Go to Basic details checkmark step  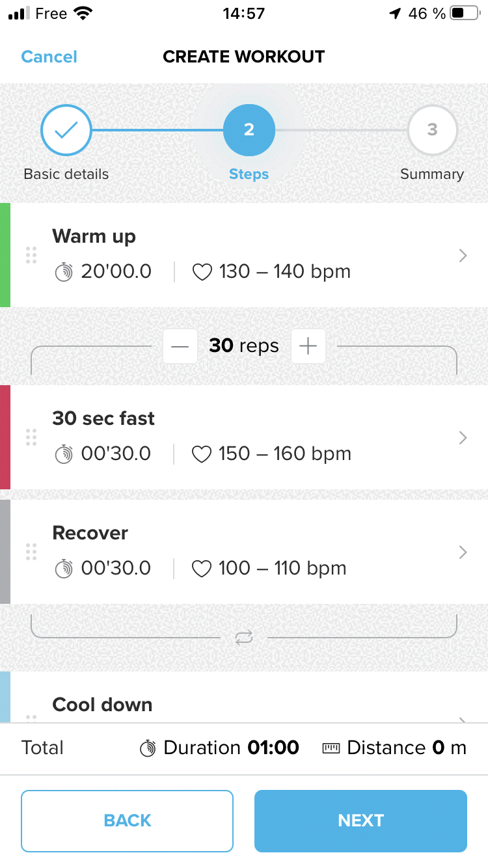[66, 131]
